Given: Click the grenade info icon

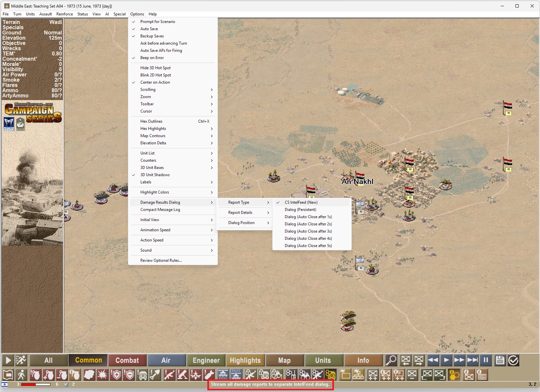Looking at the screenshot, I should coord(75,374).
